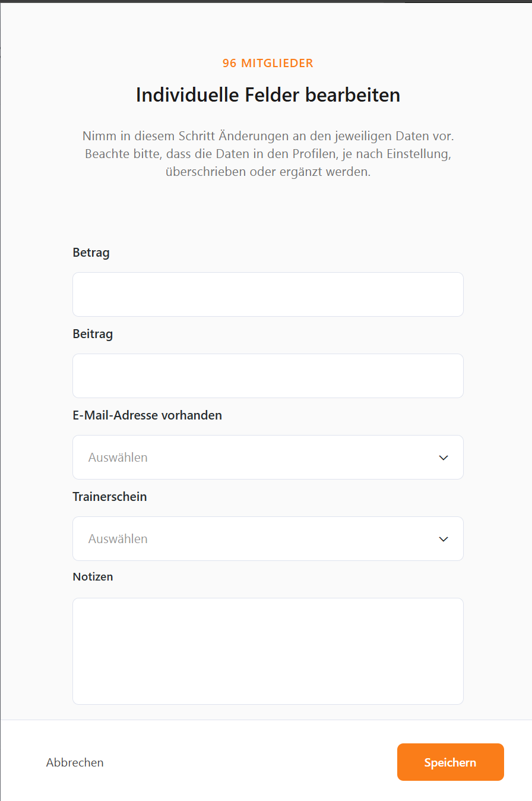The width and height of the screenshot is (532, 801).
Task: Focus the Betrag input field
Action: point(268,294)
